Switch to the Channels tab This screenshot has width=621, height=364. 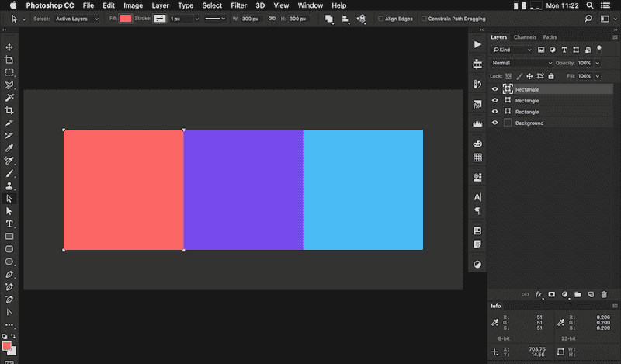(x=525, y=36)
